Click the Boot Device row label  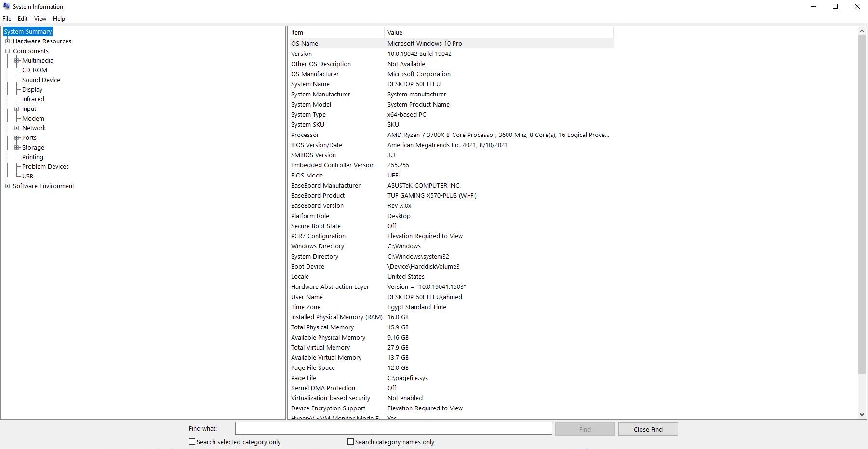[x=307, y=267]
